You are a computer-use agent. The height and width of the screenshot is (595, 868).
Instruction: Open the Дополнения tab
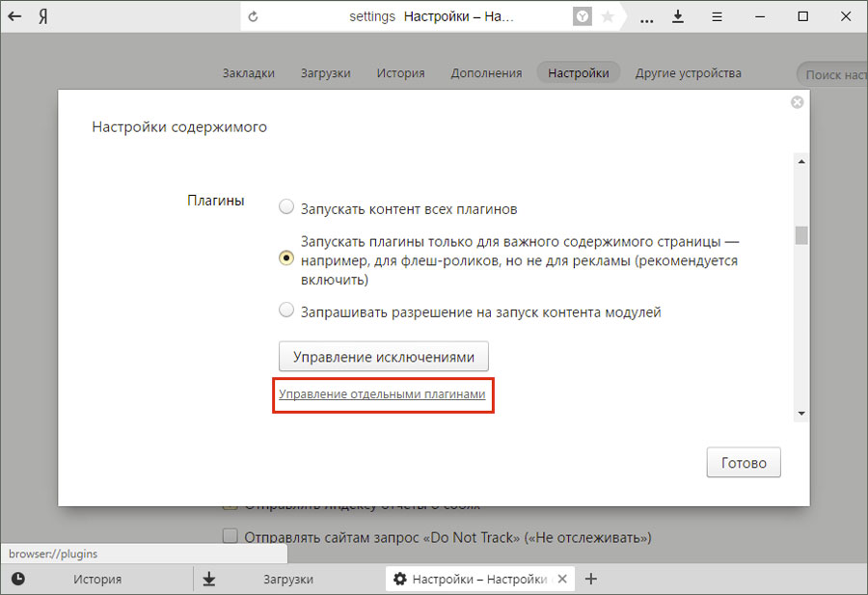click(x=486, y=73)
